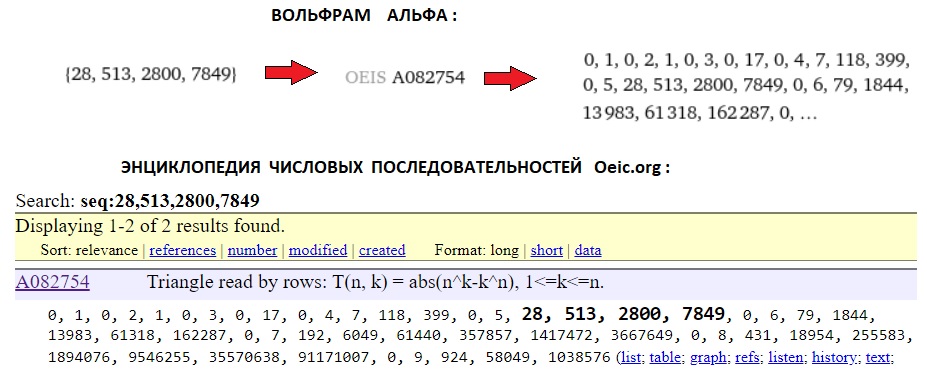Open the A082754 sequence link

coord(53,282)
